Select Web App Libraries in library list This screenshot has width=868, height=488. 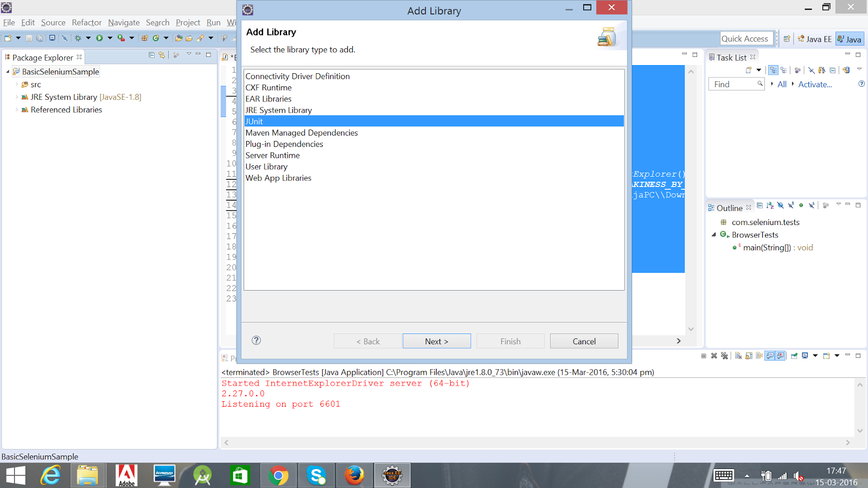pos(434,178)
